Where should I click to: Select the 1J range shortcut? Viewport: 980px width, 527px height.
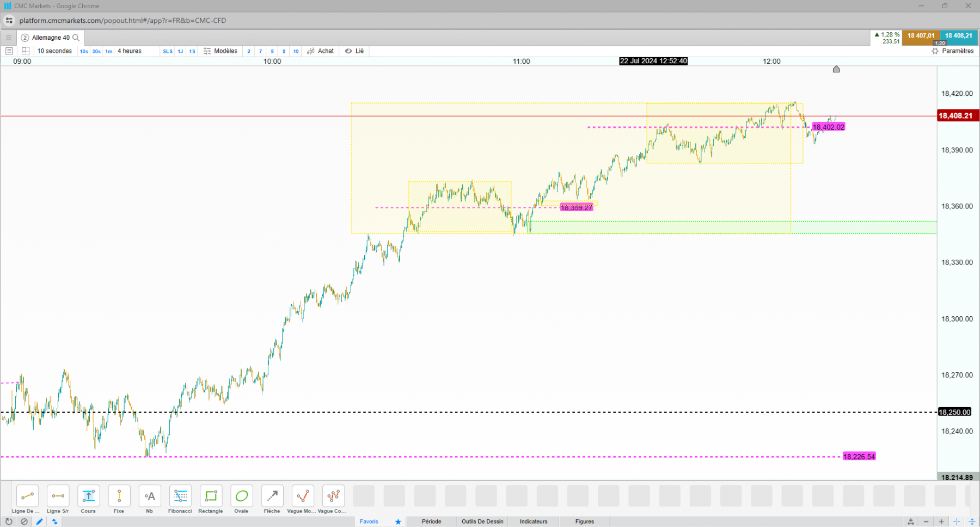180,51
